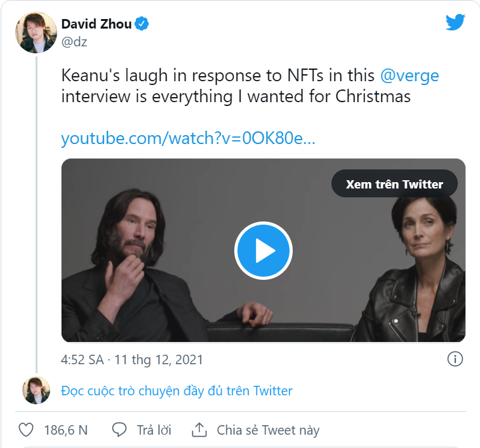
Task: Play the embedded video
Action: (x=263, y=251)
